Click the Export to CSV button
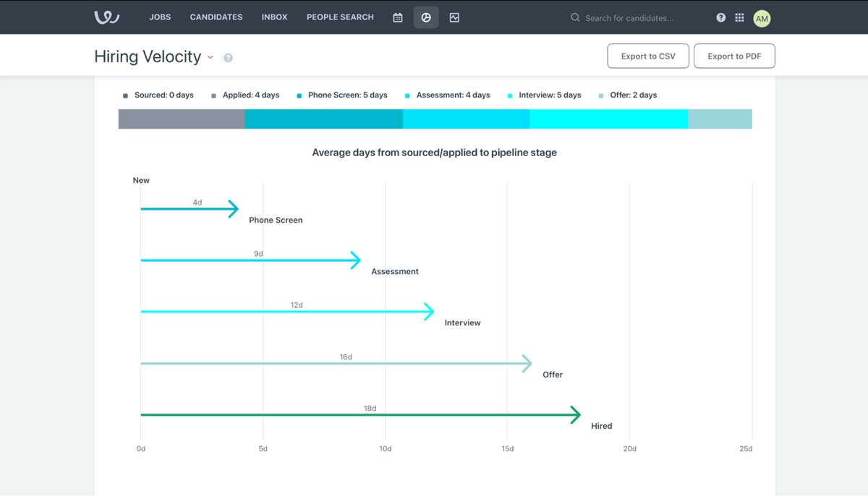The width and height of the screenshot is (868, 496). coord(647,55)
